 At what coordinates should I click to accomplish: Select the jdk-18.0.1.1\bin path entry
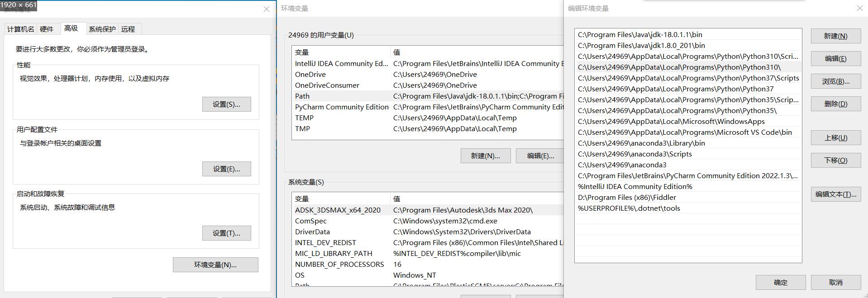click(640, 35)
